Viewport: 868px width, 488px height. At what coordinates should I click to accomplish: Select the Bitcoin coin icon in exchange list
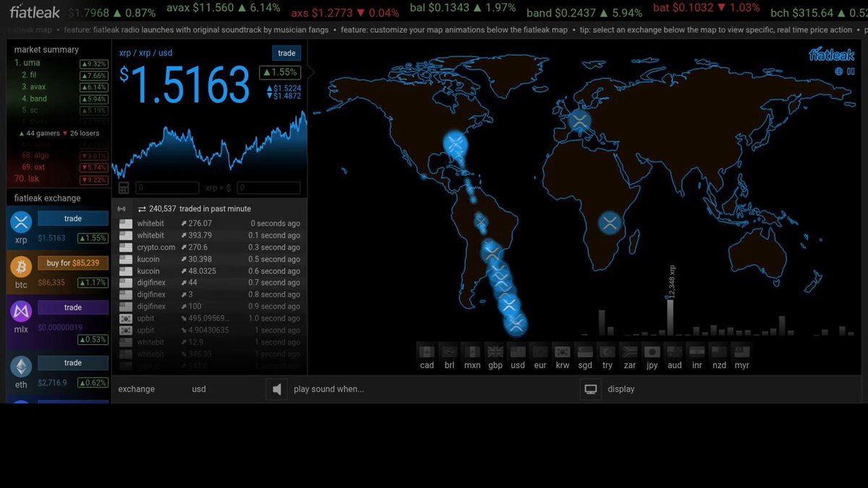[21, 267]
